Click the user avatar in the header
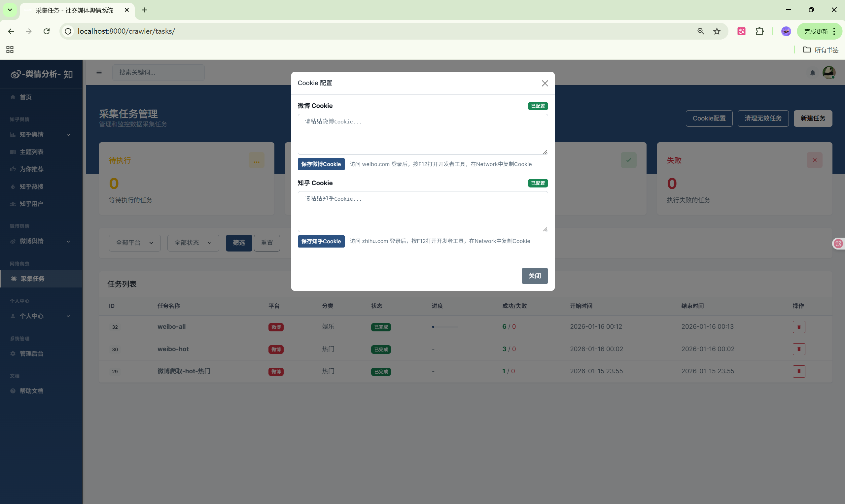This screenshot has height=504, width=845. (x=828, y=72)
